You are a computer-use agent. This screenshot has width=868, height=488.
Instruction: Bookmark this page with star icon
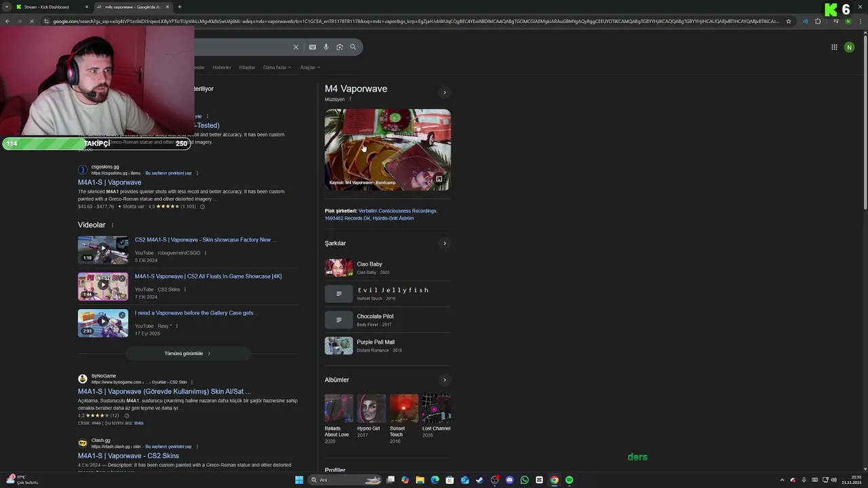(x=789, y=21)
